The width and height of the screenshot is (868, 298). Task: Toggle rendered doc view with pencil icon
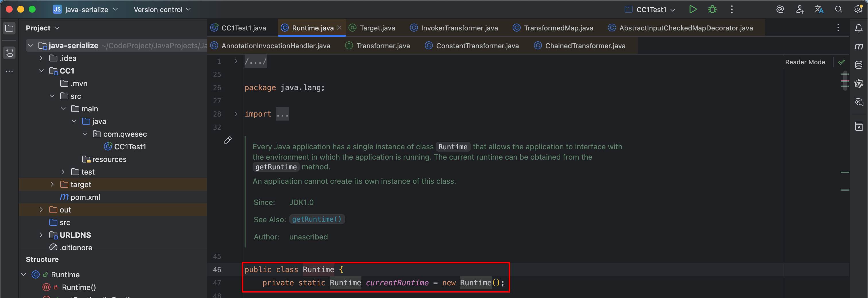(x=228, y=140)
